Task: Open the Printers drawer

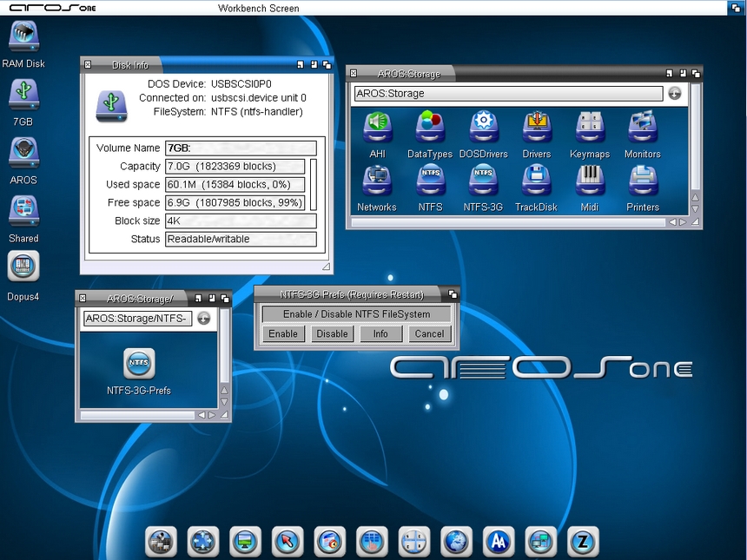Action: [643, 181]
